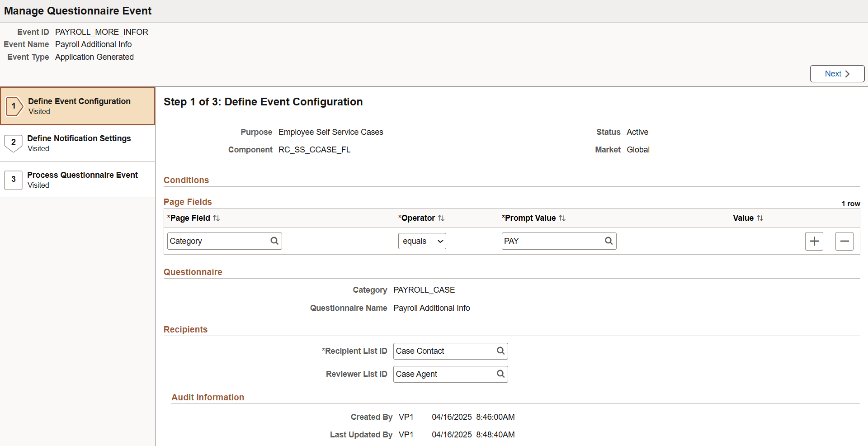This screenshot has width=868, height=446.
Task: Open the Operator dropdown showing equals
Action: [x=421, y=241]
